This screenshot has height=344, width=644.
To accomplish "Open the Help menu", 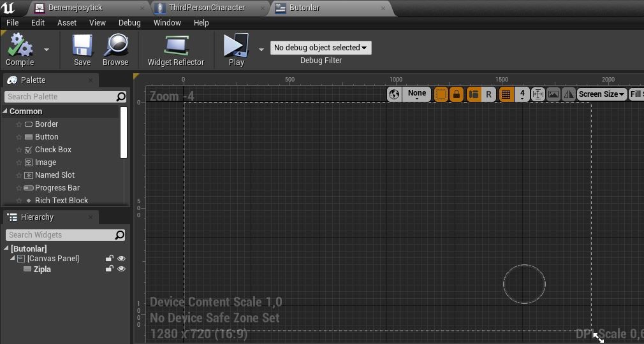I will pyautogui.click(x=201, y=22).
